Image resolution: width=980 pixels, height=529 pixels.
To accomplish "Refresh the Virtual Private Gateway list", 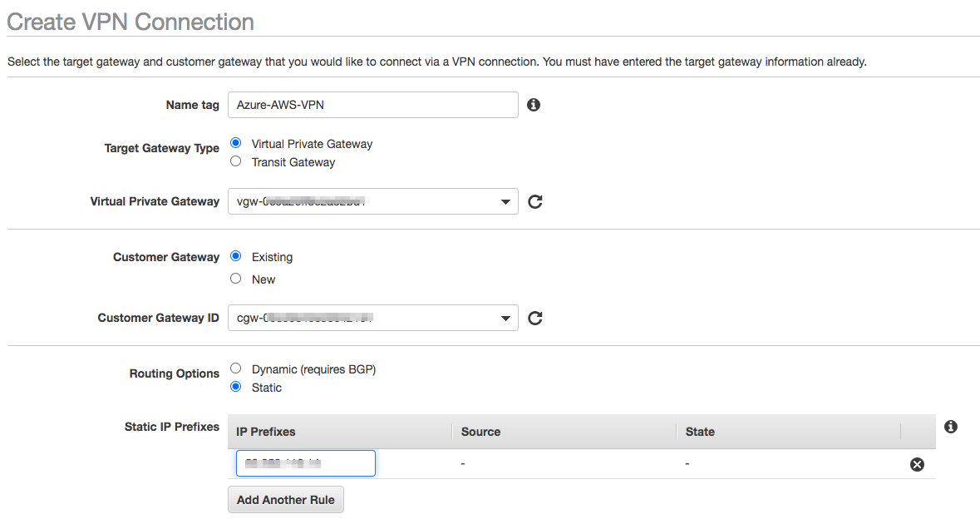I will [x=534, y=201].
